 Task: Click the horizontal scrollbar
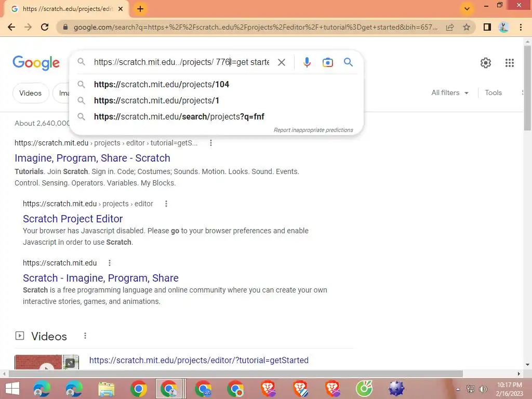236,374
